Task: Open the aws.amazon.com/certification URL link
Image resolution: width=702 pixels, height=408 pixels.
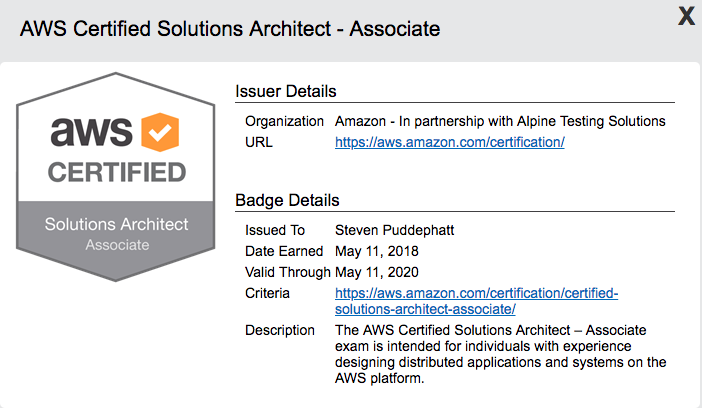Action: (449, 142)
